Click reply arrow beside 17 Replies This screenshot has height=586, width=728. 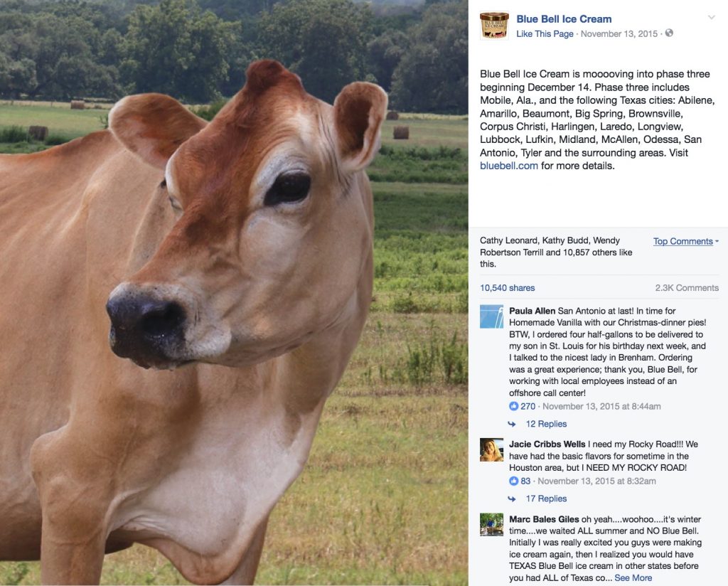pyautogui.click(x=512, y=499)
